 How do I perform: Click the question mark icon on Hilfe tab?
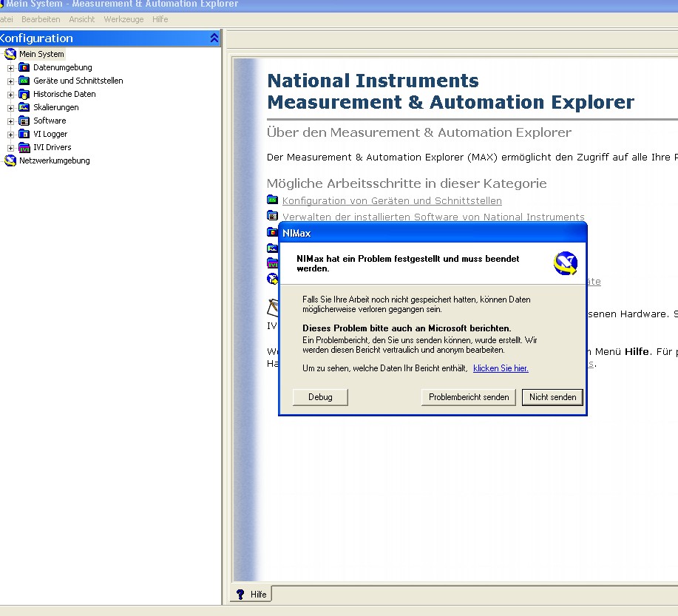coord(240,595)
